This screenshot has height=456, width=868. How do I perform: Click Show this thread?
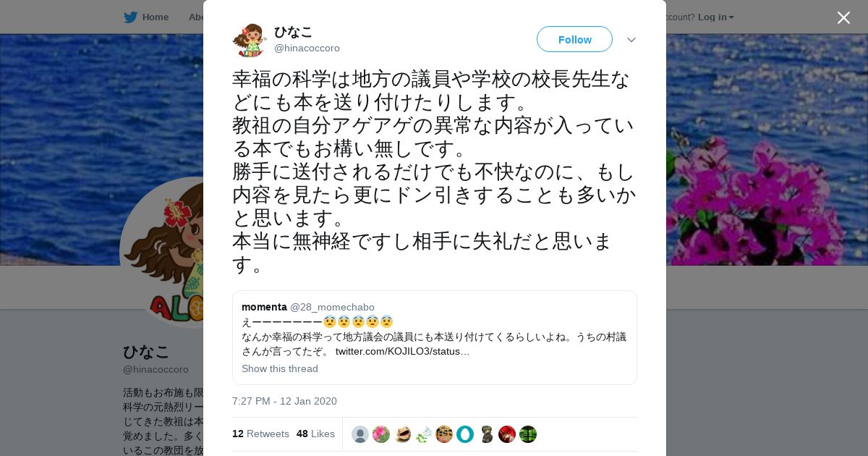280,368
